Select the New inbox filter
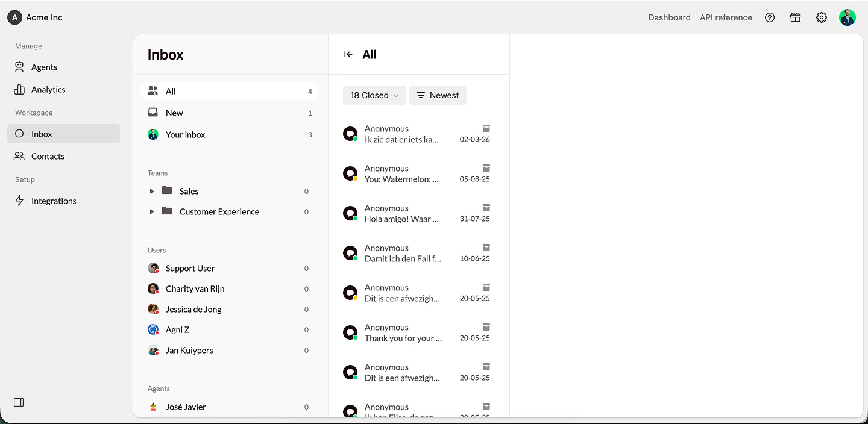 click(x=230, y=113)
